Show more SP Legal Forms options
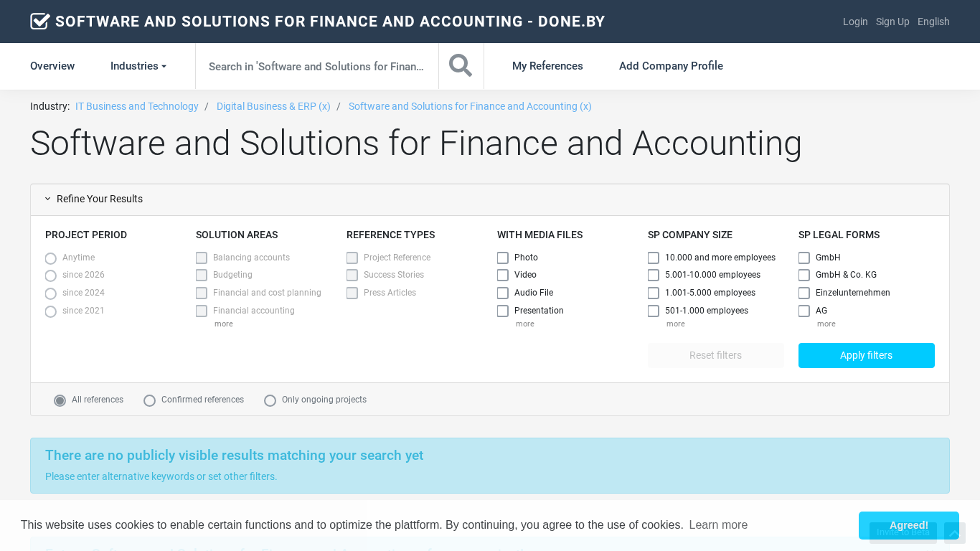 click(826, 324)
